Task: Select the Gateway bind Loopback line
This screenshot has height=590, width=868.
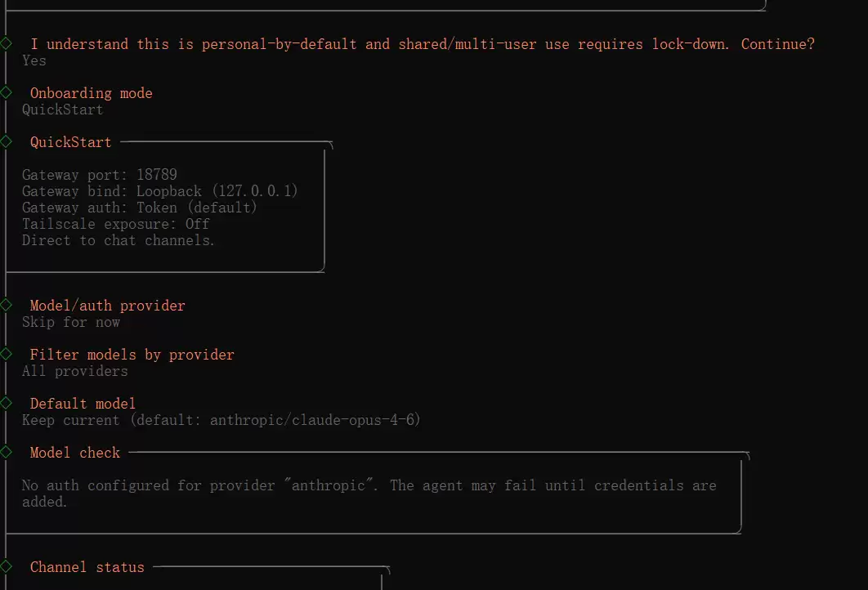Action: (x=160, y=191)
